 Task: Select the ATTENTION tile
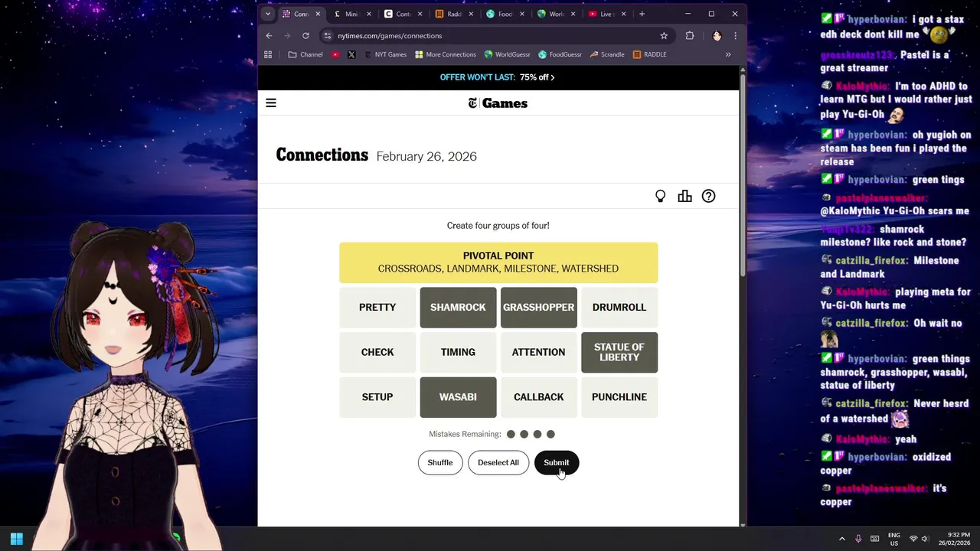539,352
